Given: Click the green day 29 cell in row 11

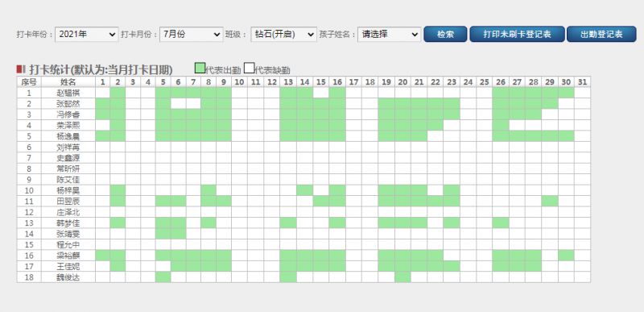Looking at the screenshot, I should pos(550,201).
